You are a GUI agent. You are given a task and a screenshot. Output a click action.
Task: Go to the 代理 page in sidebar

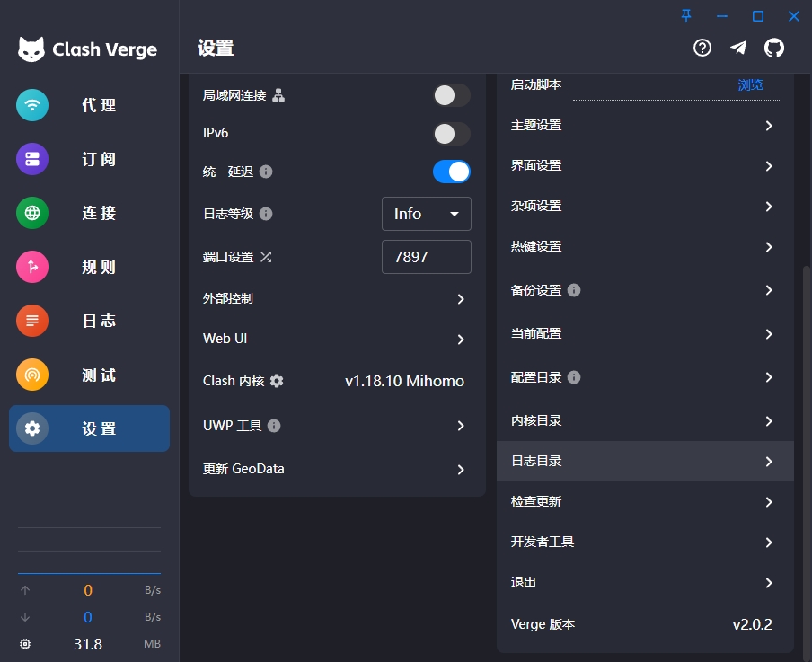pos(89,105)
